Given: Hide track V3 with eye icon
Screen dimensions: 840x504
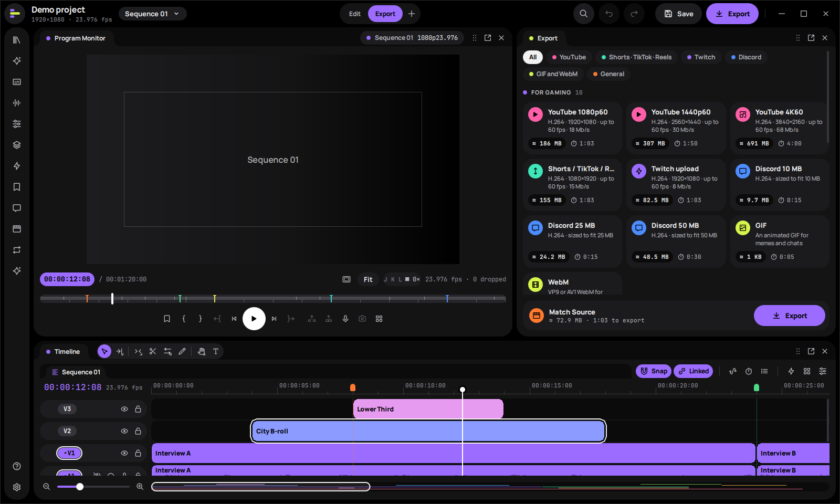Looking at the screenshot, I should tap(124, 409).
